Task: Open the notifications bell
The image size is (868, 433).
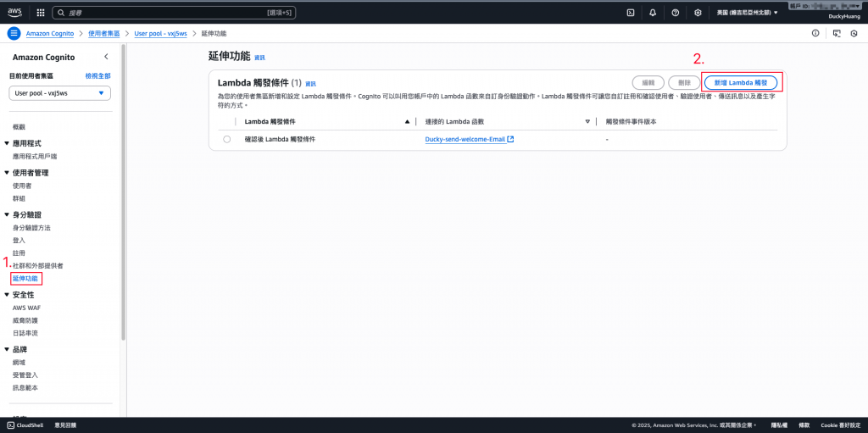Action: 653,12
